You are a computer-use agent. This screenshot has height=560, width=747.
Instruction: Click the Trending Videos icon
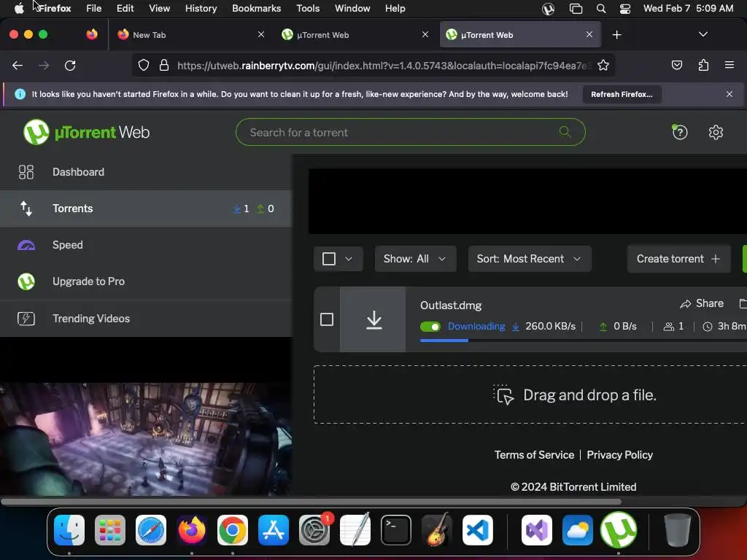(x=26, y=318)
